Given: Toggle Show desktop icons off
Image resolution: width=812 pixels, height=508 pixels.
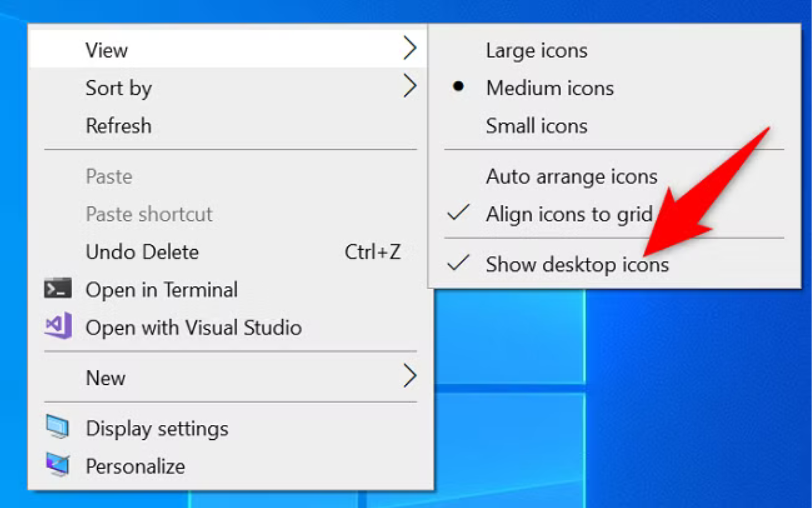Looking at the screenshot, I should [x=578, y=264].
